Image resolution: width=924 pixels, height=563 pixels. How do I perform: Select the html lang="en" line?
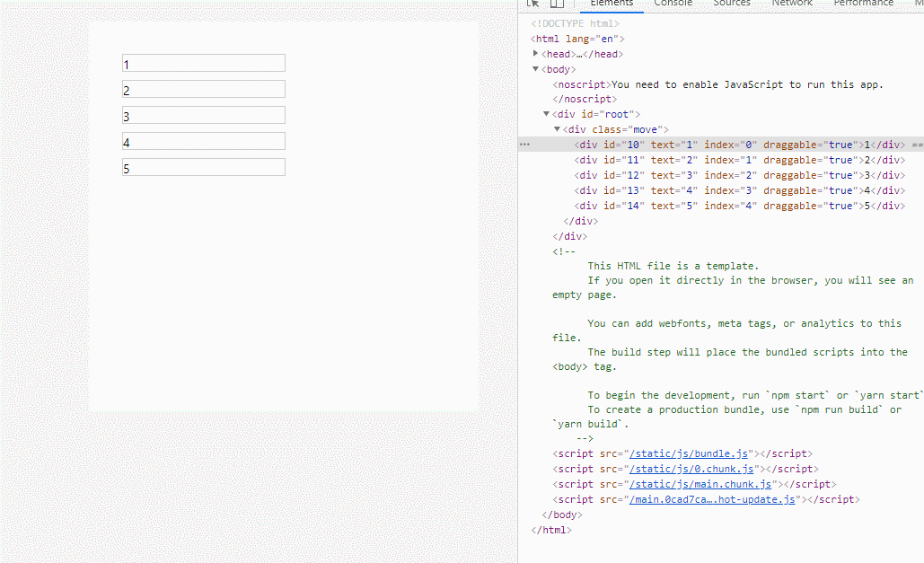pos(577,39)
